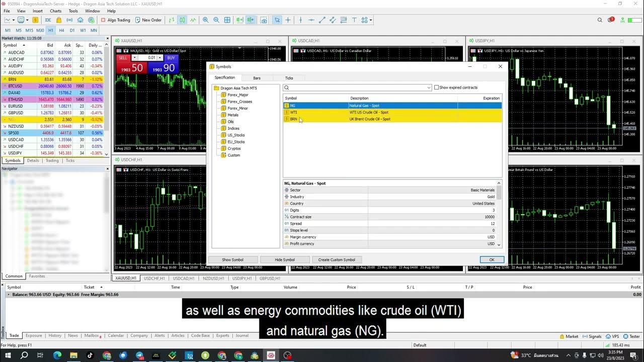Click the Market Watch dollar toolbar icon

coord(35,20)
